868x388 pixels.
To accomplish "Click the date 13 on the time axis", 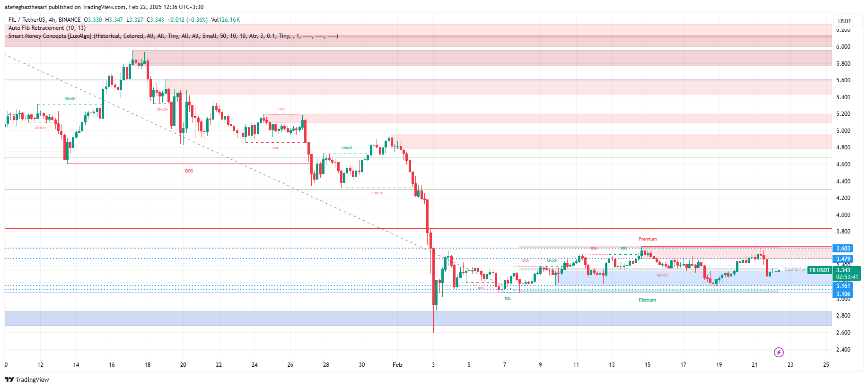I will [612, 365].
